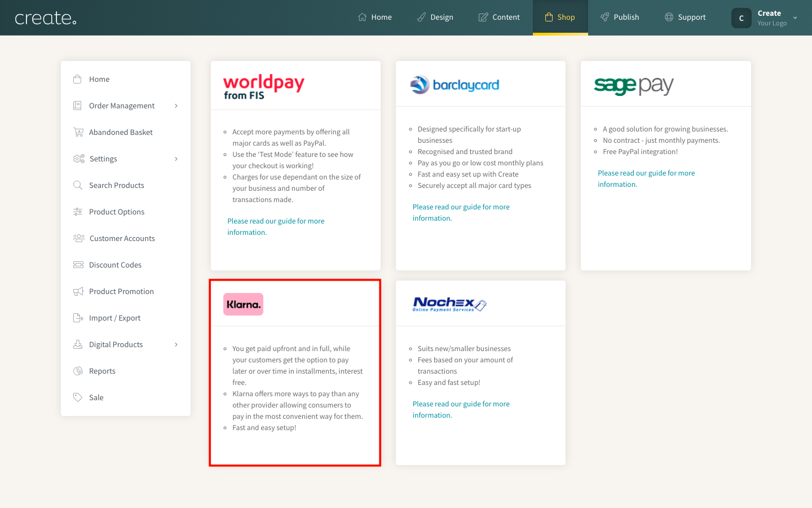Viewport: 812px width, 508px height.
Task: Open Sage Pay guide link
Action: tap(646, 178)
